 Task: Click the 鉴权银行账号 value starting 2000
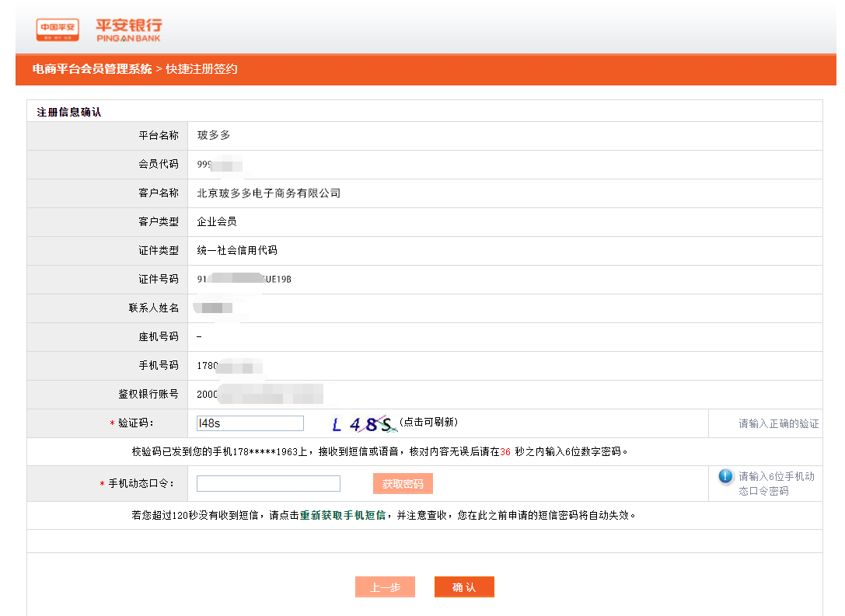[x=260, y=394]
